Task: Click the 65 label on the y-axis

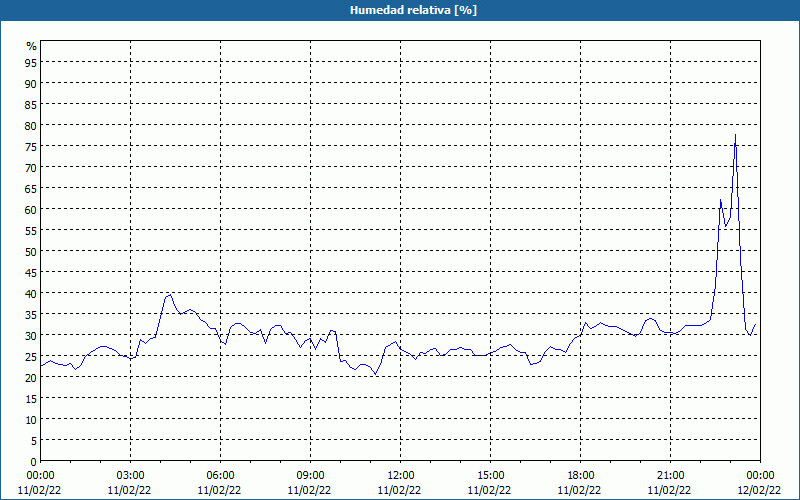Action: point(31,188)
